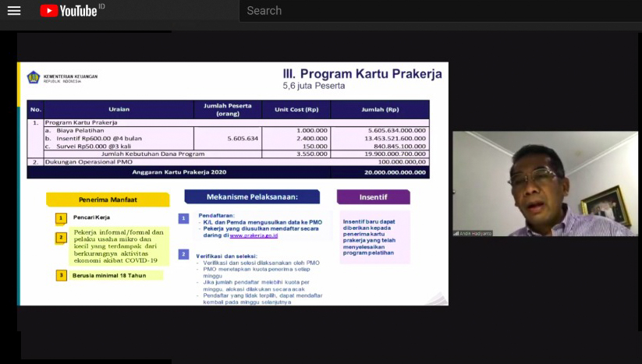
Task: Click the 'Insentif baru dapat diberikan' description box
Action: [x=374, y=237]
